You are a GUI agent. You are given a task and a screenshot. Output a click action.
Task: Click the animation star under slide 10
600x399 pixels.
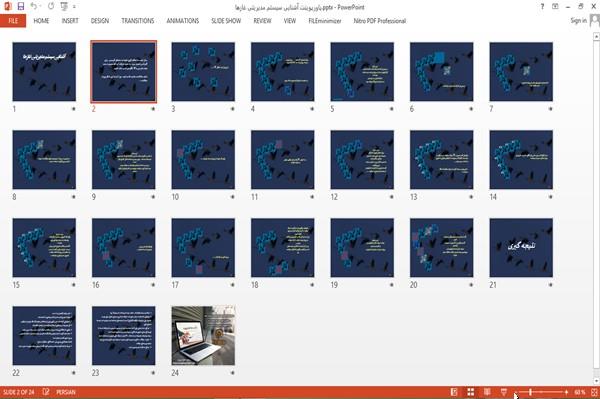click(x=232, y=197)
